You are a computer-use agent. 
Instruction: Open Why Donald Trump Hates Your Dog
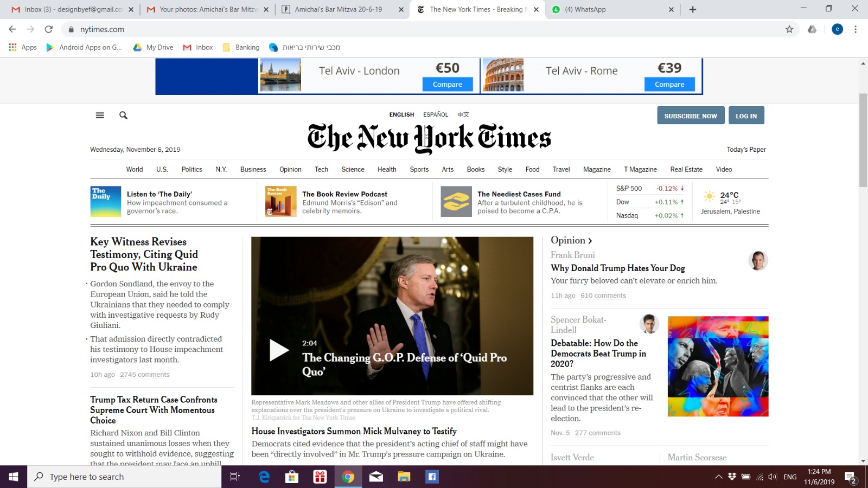(x=618, y=268)
